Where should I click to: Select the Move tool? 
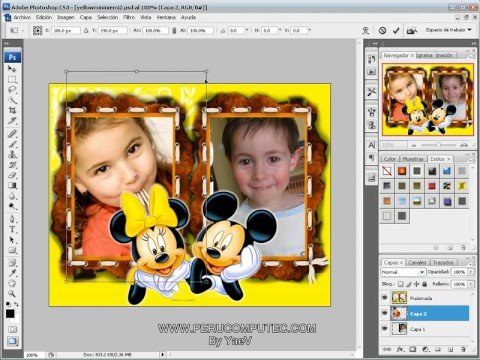(12, 69)
